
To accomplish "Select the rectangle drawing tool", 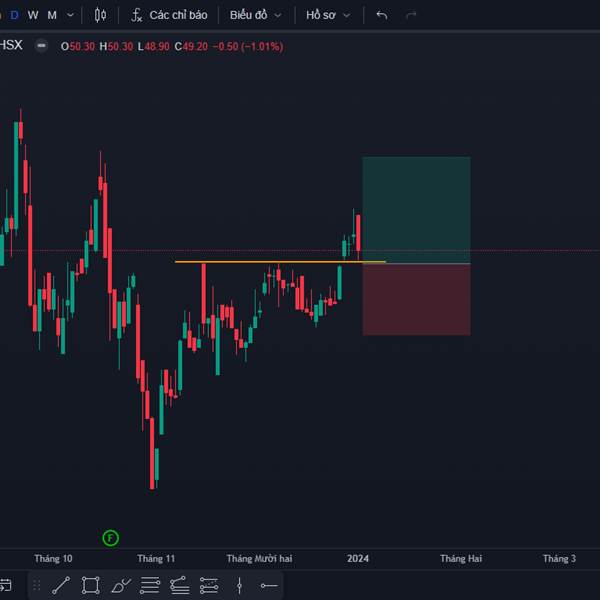I will click(91, 585).
